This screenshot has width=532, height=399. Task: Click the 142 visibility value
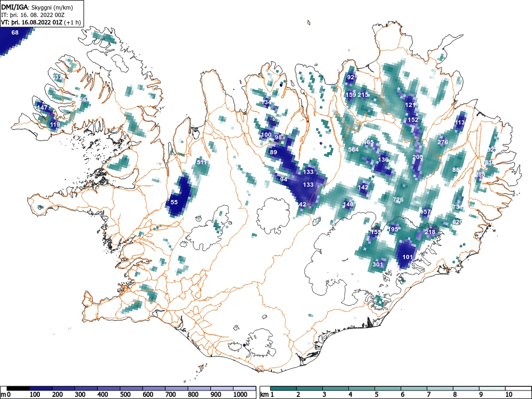(x=363, y=187)
